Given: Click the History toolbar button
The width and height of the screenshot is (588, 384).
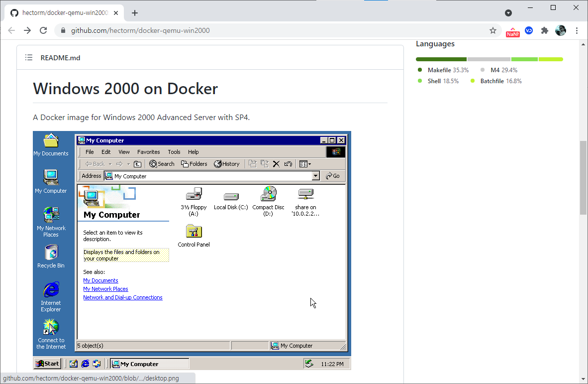Looking at the screenshot, I should pos(226,164).
